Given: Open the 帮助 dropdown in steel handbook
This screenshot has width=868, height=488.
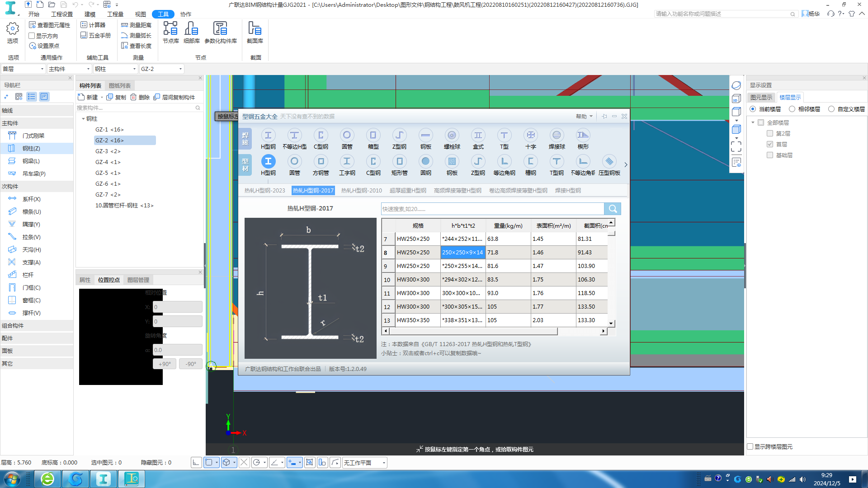Looking at the screenshot, I should tap(584, 116).
